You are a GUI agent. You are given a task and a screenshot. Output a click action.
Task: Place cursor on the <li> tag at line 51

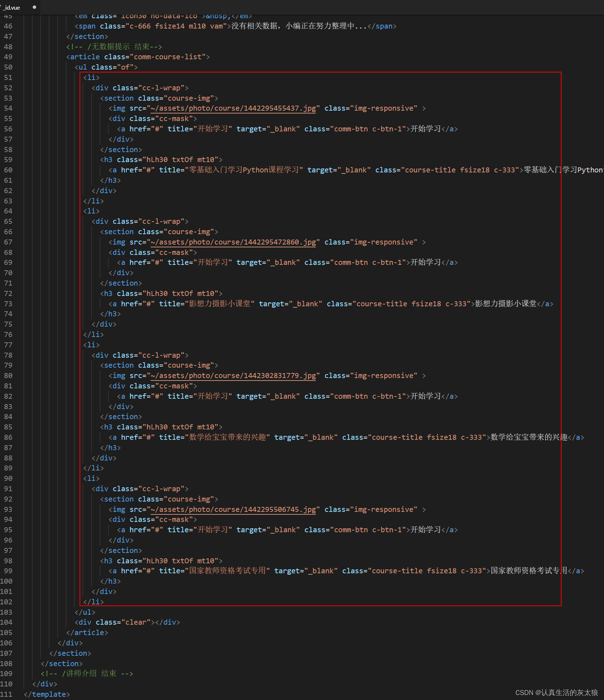pyautogui.click(x=91, y=77)
